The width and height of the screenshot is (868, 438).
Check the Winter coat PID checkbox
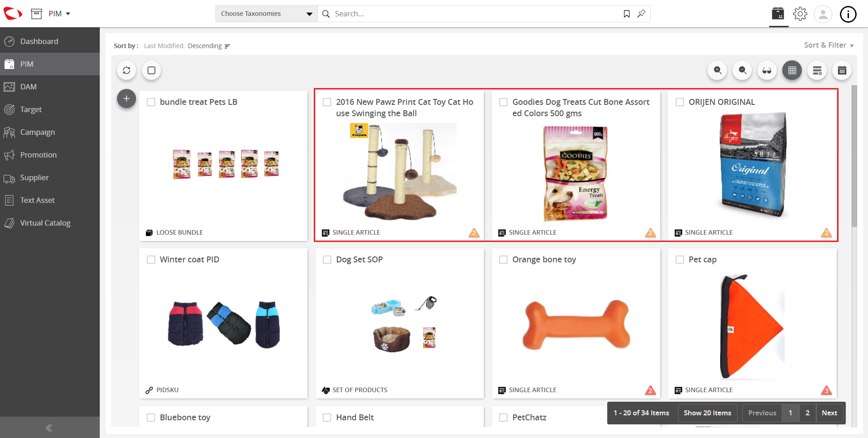click(151, 260)
